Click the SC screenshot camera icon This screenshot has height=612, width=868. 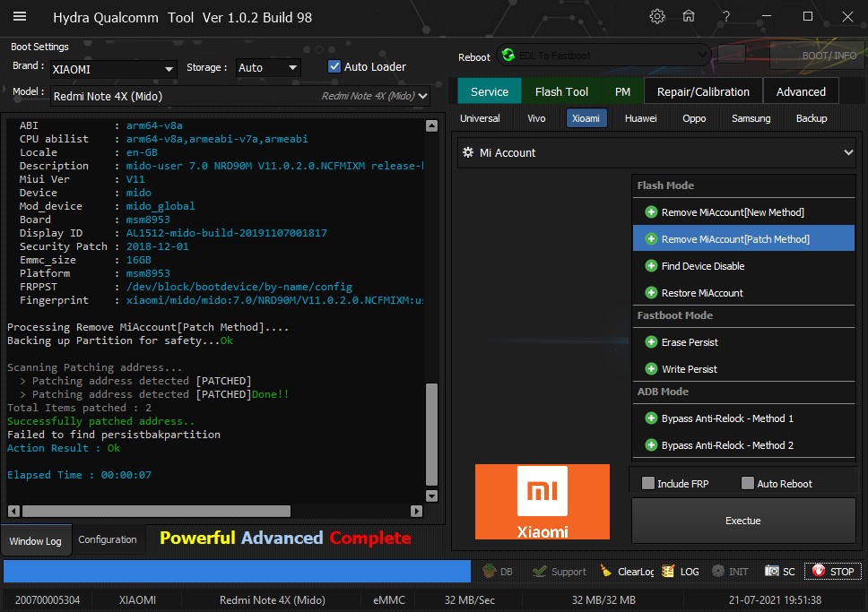pyautogui.click(x=772, y=571)
